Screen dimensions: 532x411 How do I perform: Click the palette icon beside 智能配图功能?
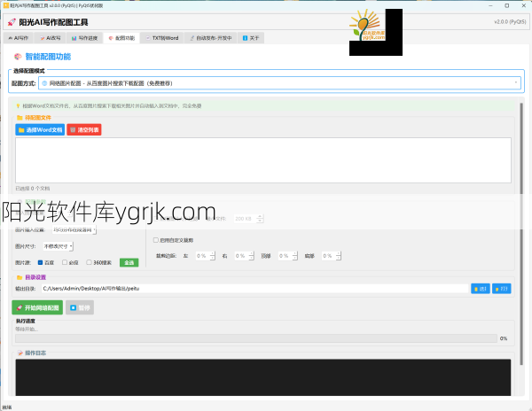click(x=18, y=56)
